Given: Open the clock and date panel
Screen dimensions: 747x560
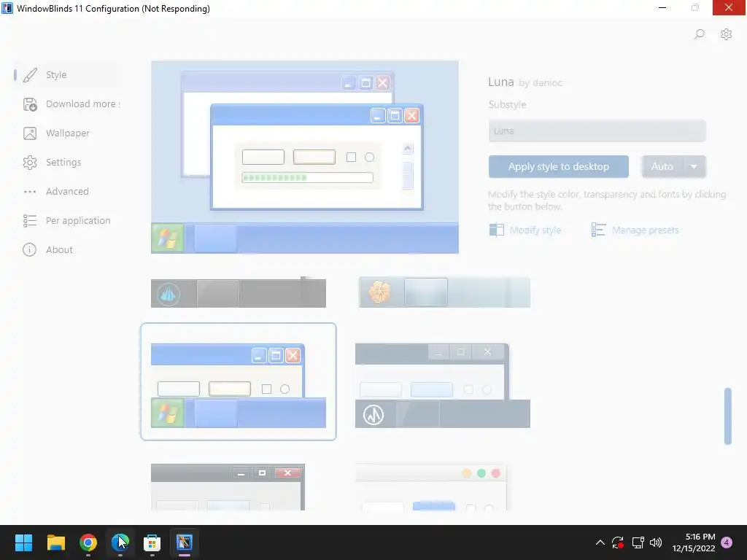Looking at the screenshot, I should coord(694,542).
